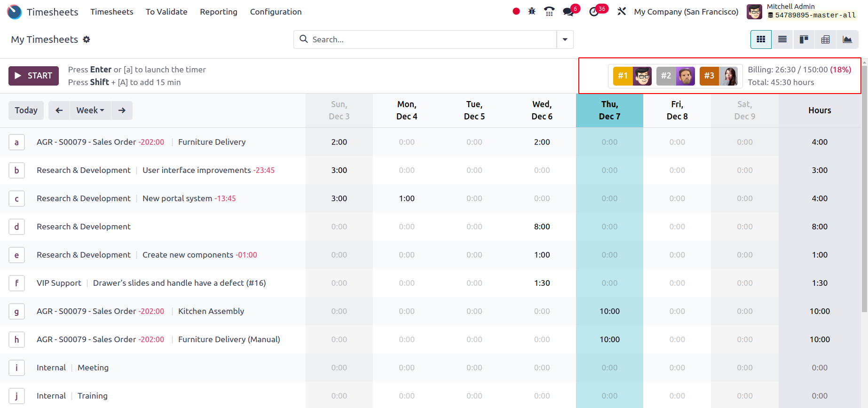The image size is (868, 408).
Task: Open the Reporting menu
Action: pyautogui.click(x=219, y=12)
